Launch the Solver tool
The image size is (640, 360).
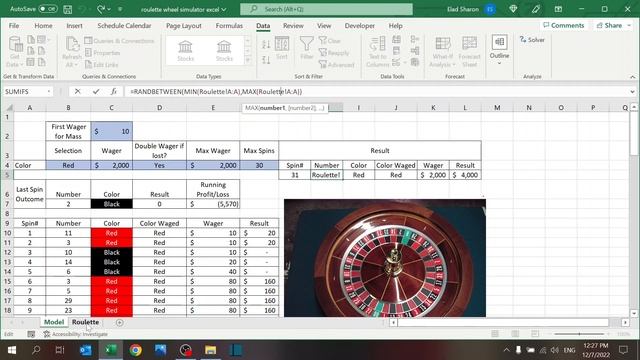pos(532,40)
